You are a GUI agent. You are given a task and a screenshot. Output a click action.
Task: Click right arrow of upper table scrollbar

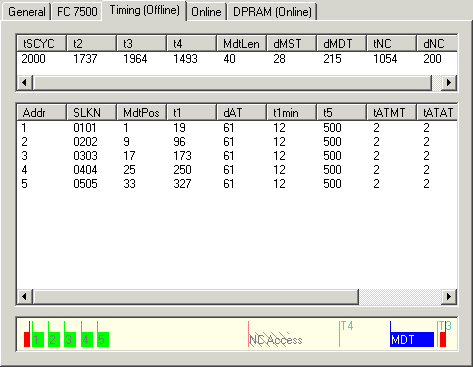point(449,82)
